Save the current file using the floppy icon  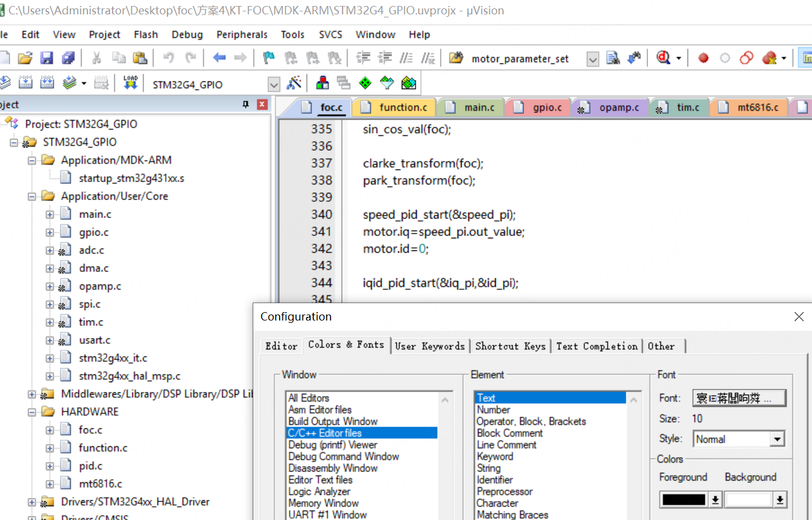coord(47,58)
